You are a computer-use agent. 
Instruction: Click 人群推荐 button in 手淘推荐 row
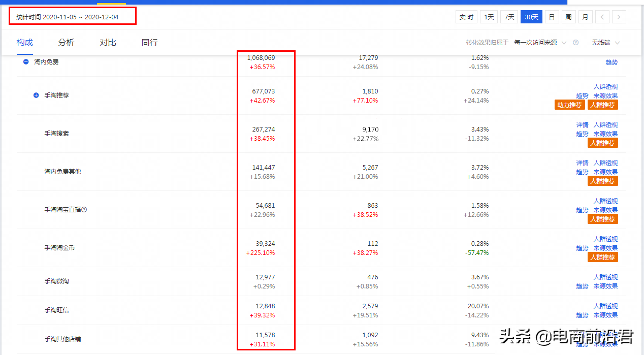coord(603,105)
